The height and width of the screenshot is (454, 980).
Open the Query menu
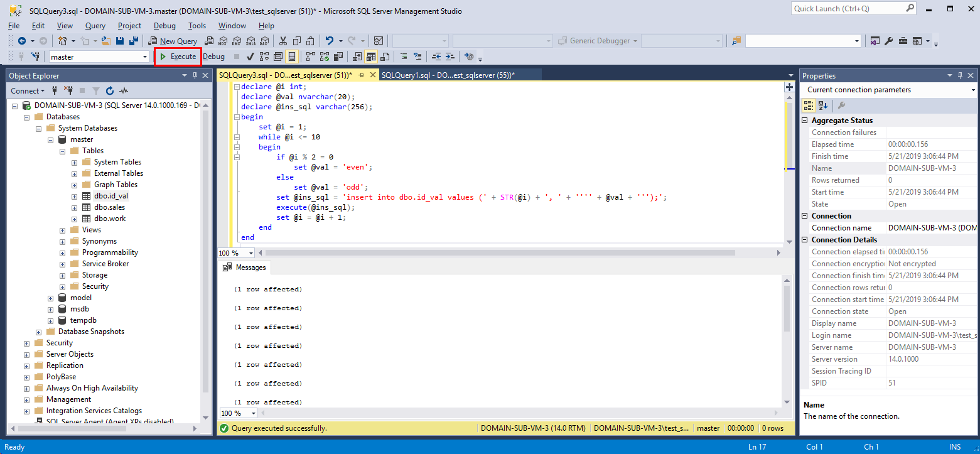click(x=95, y=26)
